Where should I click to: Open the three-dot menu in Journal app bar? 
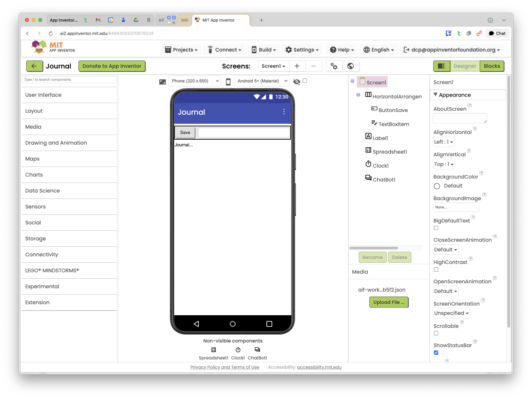(x=284, y=112)
